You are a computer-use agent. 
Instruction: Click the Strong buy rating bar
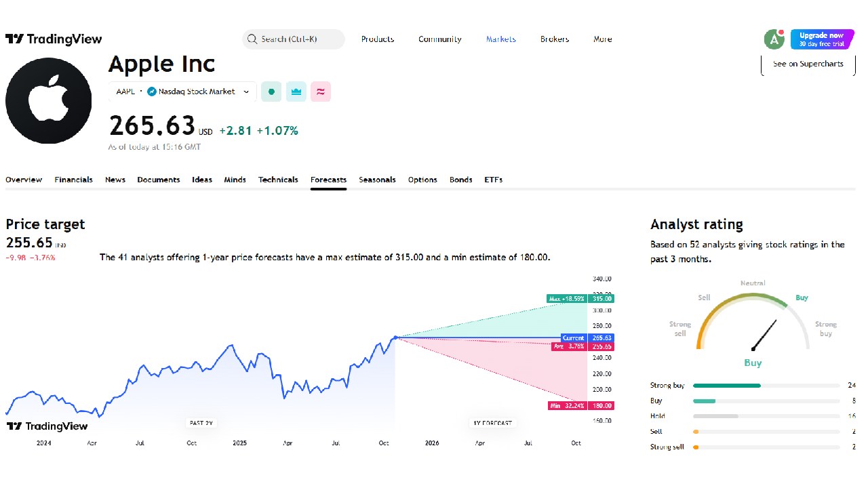click(x=727, y=385)
